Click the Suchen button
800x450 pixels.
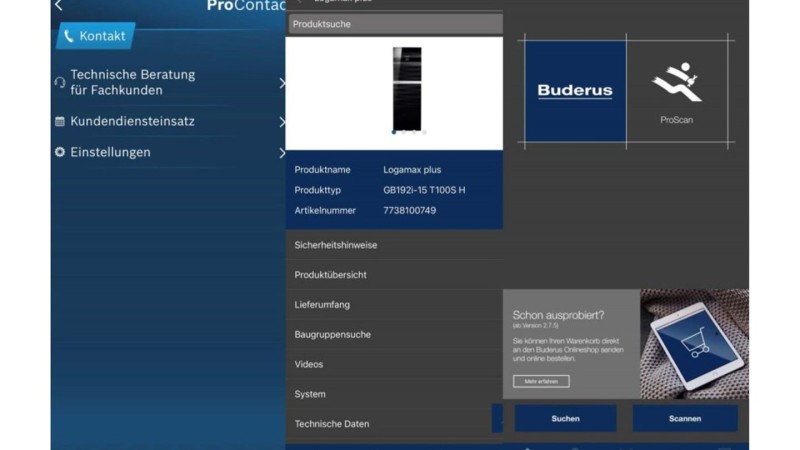[x=565, y=418]
